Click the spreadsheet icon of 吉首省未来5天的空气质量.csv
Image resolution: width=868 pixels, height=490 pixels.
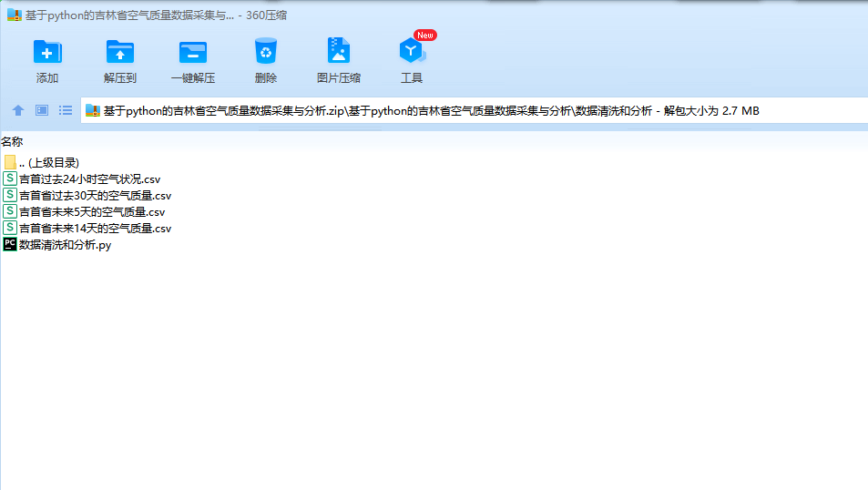(10, 211)
